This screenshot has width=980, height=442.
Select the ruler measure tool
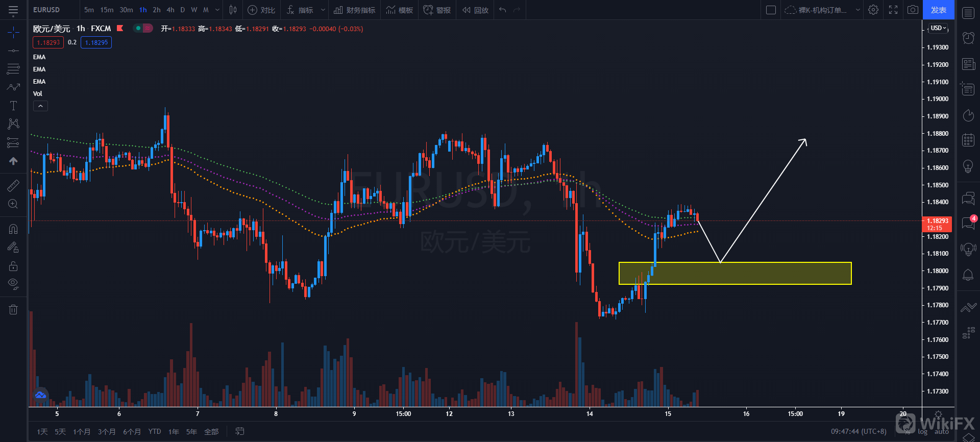coord(13,185)
